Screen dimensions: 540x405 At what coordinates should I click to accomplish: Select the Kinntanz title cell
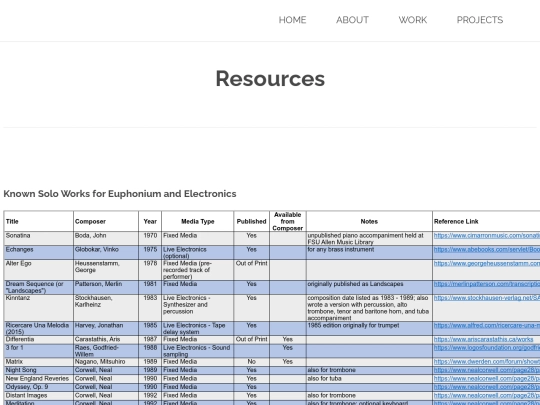(39, 308)
